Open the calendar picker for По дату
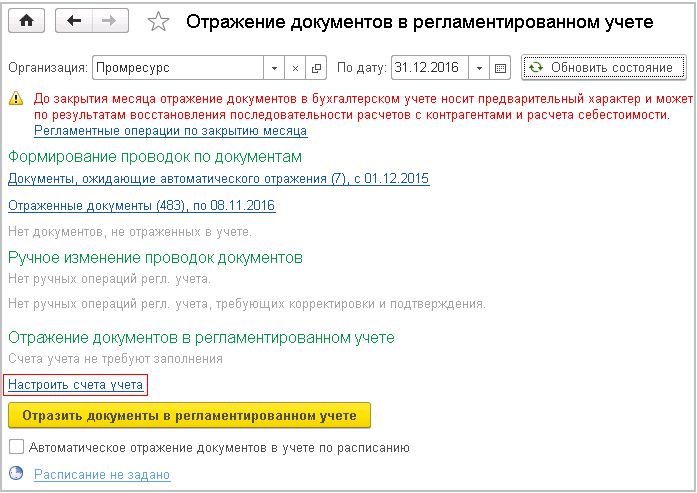697x493 pixels. coord(500,68)
